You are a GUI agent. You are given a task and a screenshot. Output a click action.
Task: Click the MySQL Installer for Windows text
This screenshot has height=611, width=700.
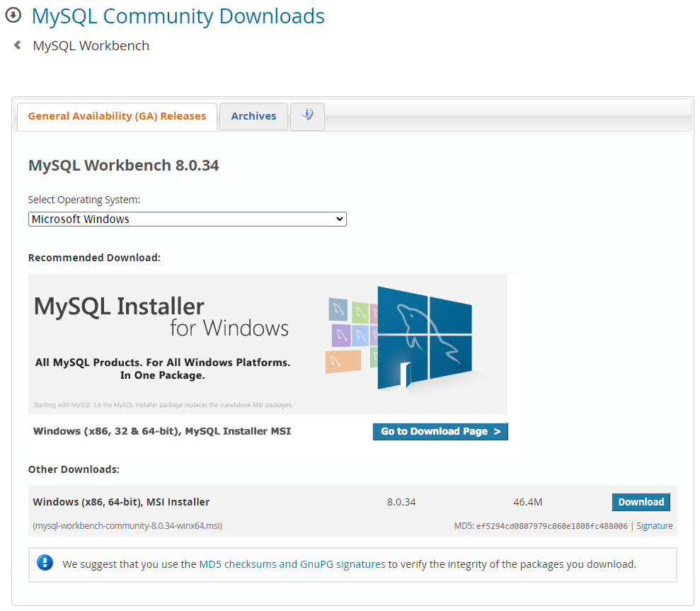tap(162, 316)
